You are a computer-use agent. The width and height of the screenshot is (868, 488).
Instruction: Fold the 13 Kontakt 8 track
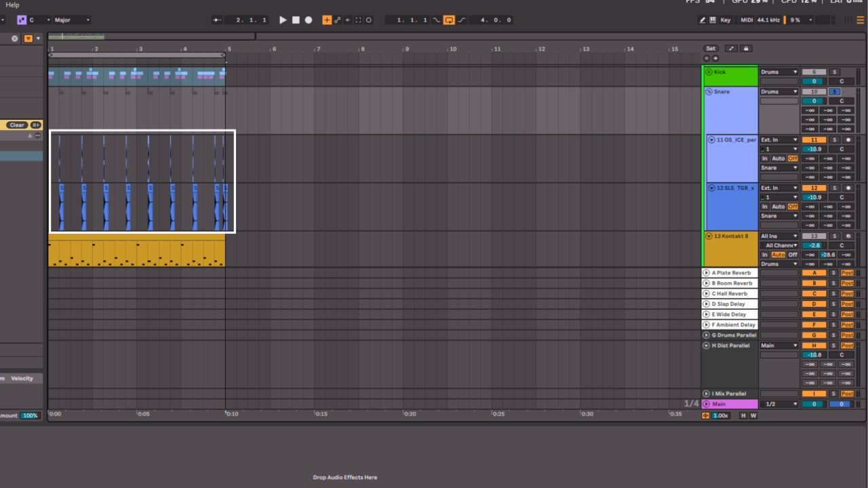point(709,236)
